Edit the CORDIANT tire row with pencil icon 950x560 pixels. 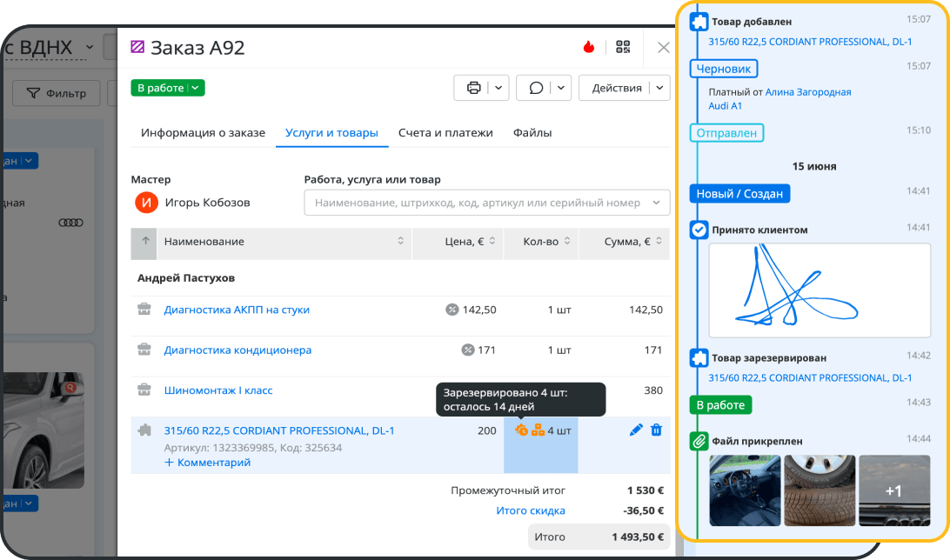(636, 430)
